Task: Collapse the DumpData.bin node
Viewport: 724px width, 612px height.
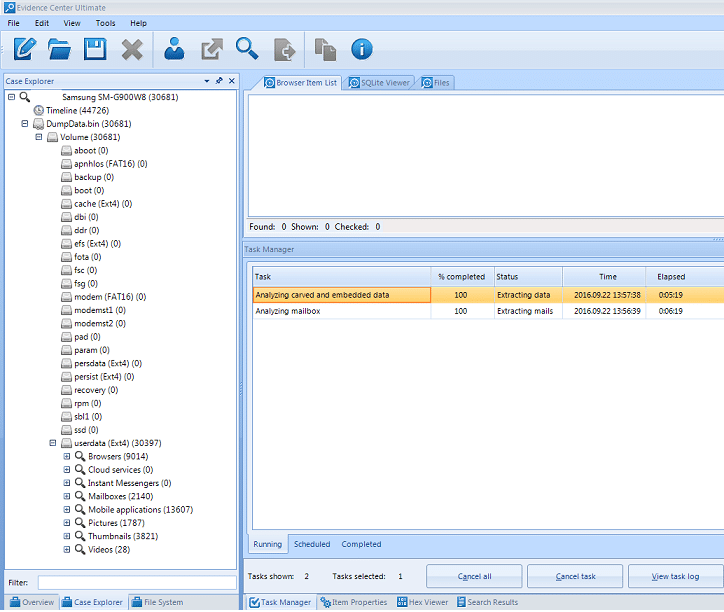Action: point(25,124)
